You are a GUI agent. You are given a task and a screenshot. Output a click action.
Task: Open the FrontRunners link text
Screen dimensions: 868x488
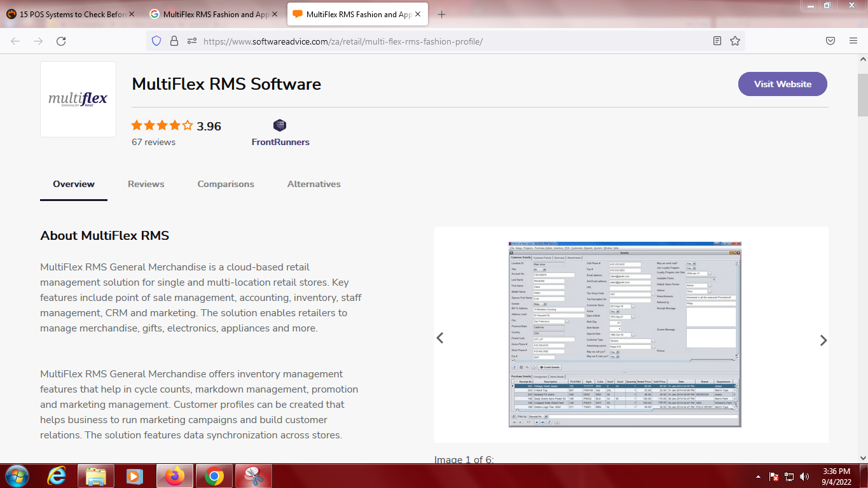click(280, 142)
